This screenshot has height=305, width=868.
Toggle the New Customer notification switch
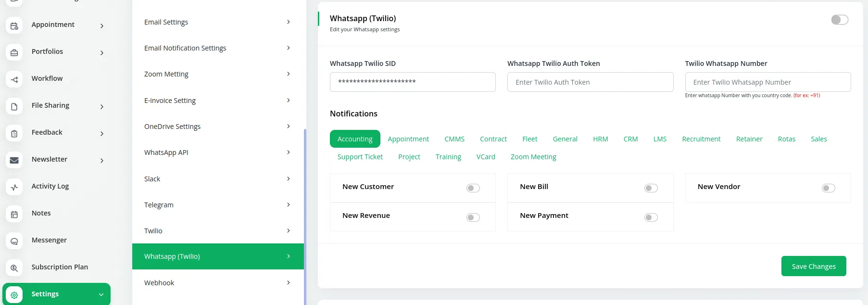pyautogui.click(x=473, y=188)
